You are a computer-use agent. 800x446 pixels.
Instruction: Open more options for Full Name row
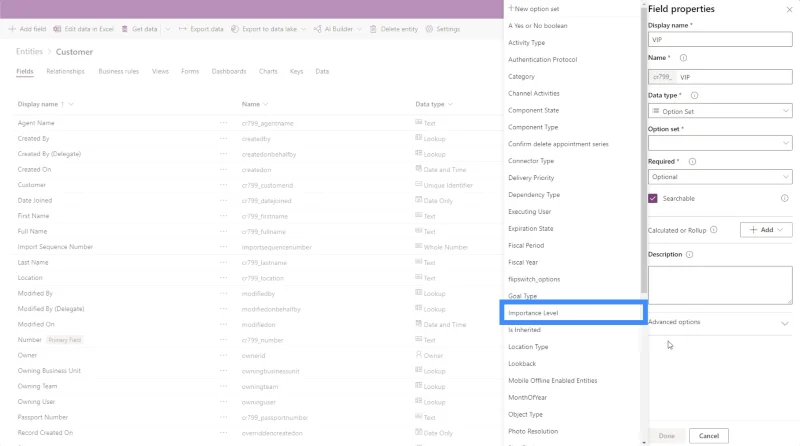click(x=223, y=231)
